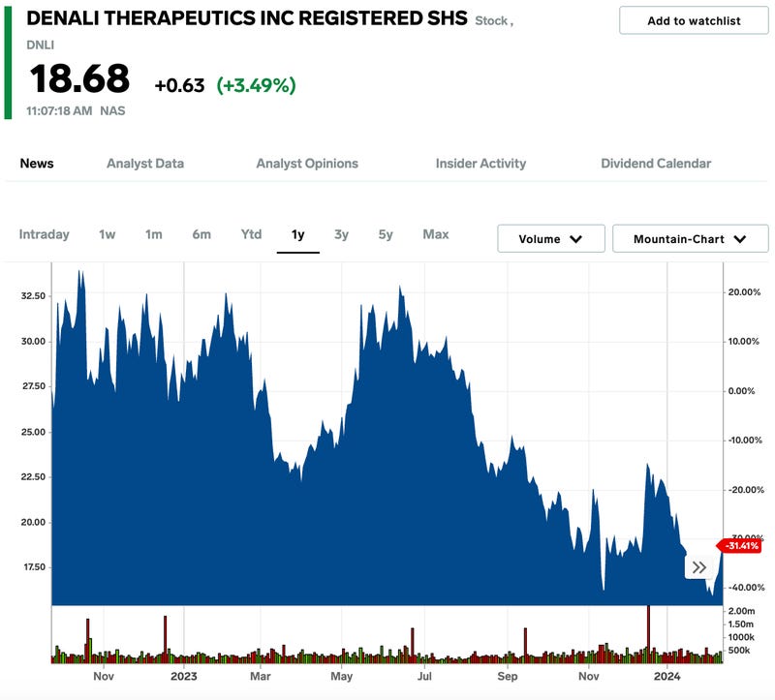Go to the Dividend Calendar tab

coord(656,164)
